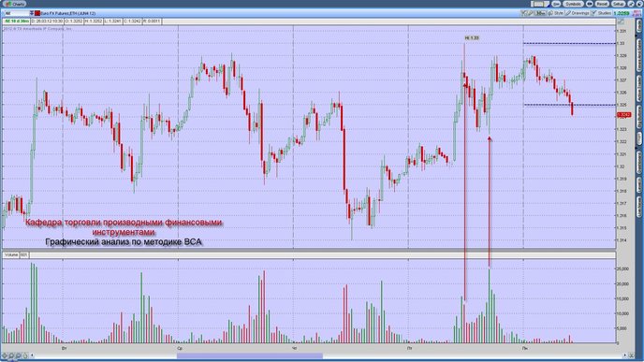Click the zoom in magnifier icon
This screenshot has height=362, width=644.
click(11, 355)
